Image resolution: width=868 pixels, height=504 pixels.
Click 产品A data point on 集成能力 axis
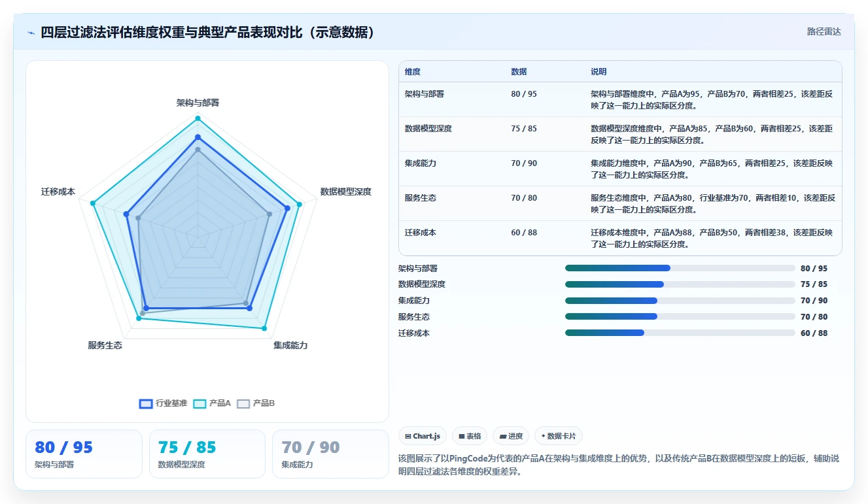click(264, 328)
